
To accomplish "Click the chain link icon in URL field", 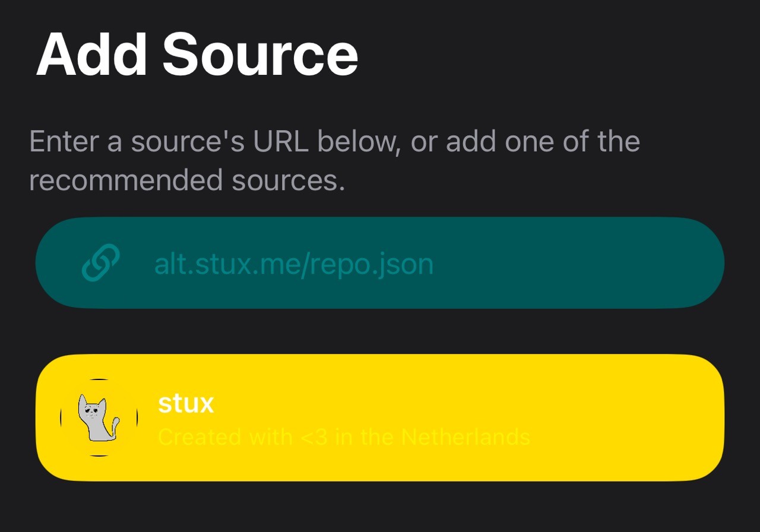I will click(x=101, y=263).
